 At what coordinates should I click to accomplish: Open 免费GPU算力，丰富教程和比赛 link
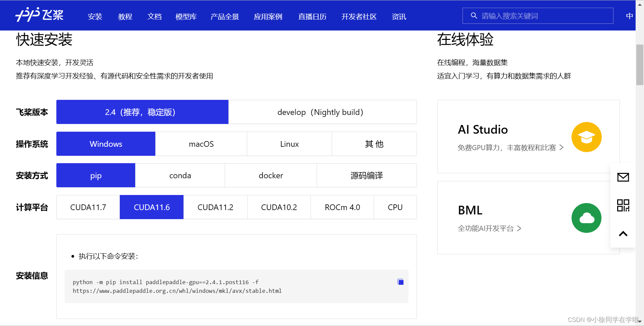511,147
